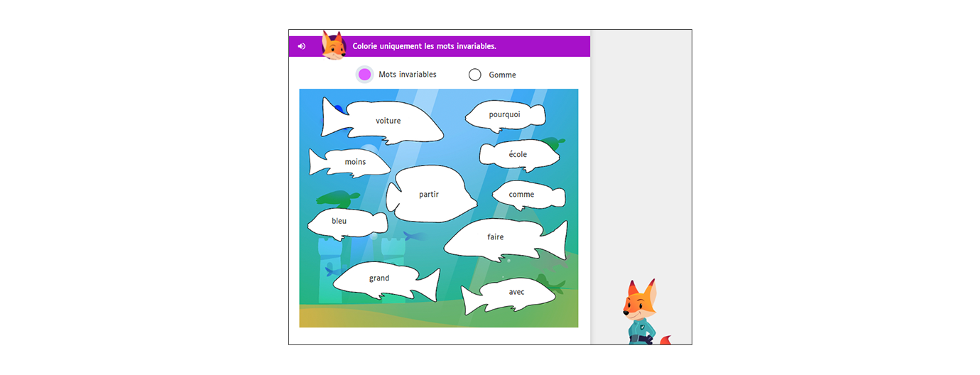Select the Gomme eraser radio button
This screenshot has width=980, height=375.
[x=475, y=75]
